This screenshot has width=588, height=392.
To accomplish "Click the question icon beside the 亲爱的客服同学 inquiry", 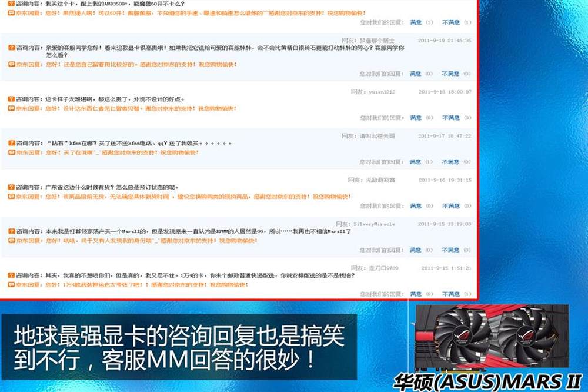I will click(11, 46).
